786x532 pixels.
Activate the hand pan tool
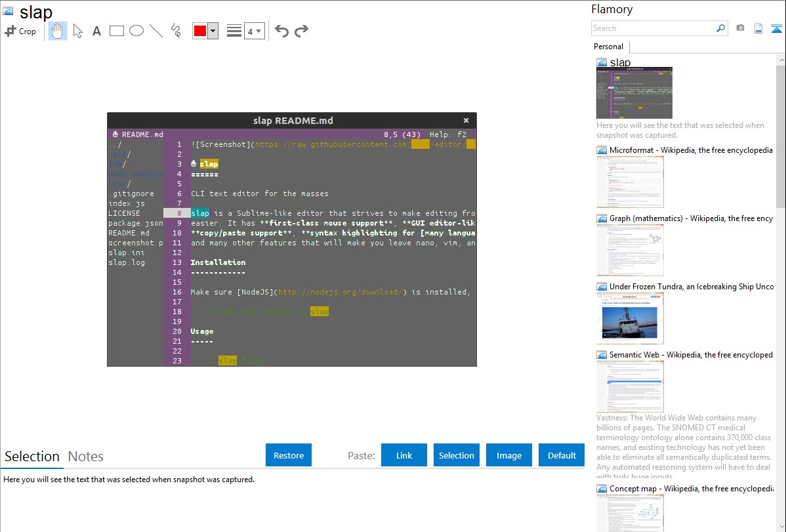coord(58,31)
